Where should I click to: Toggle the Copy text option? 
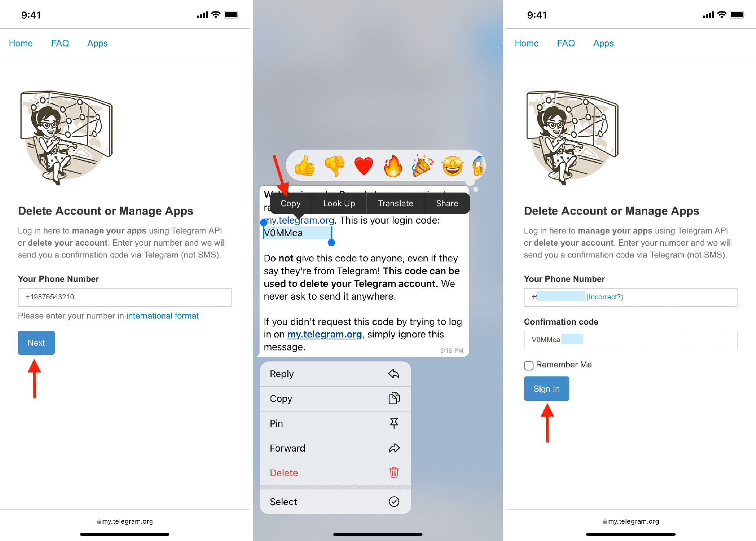[x=291, y=203]
